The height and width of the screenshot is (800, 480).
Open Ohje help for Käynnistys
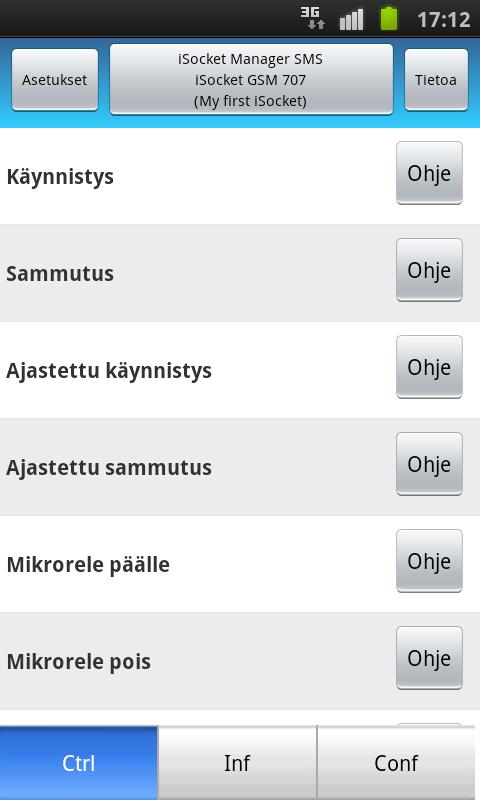click(x=430, y=173)
